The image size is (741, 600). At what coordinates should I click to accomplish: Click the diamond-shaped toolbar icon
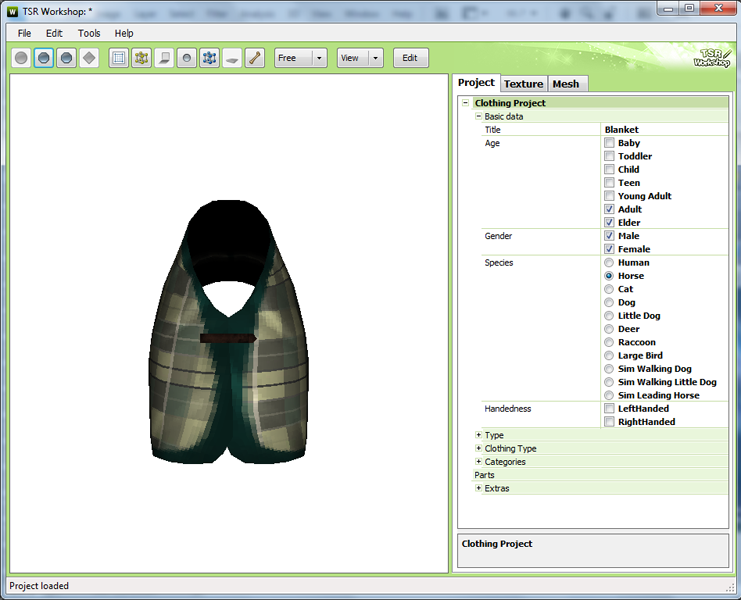point(89,58)
